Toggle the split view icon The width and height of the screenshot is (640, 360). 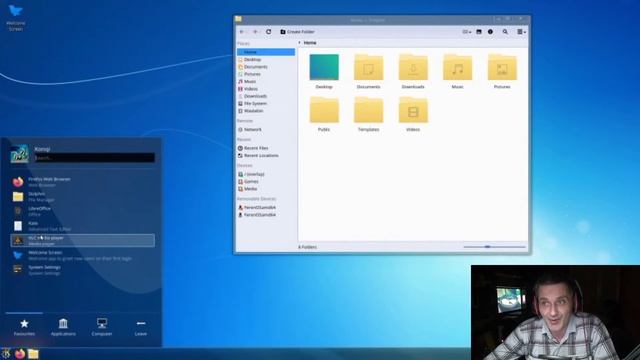(479, 32)
